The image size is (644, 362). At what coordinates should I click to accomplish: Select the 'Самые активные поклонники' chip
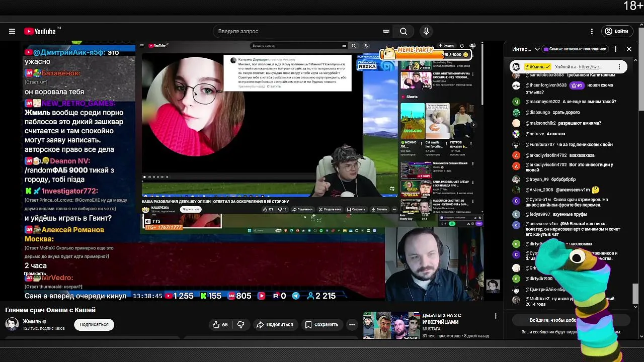click(575, 49)
